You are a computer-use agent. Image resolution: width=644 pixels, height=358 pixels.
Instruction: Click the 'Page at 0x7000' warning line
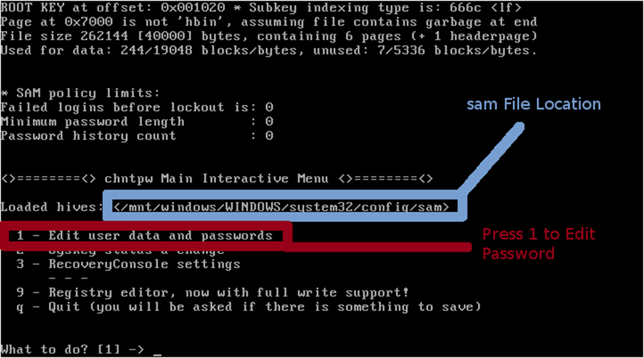[268, 22]
